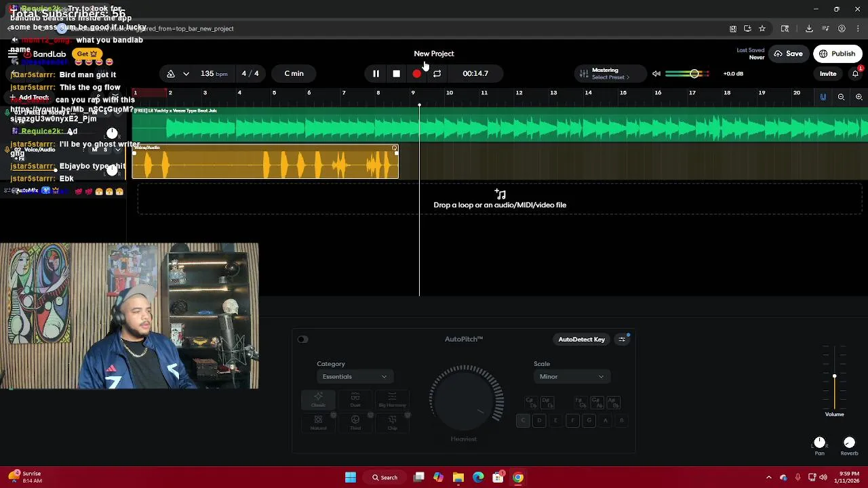Click the Pan knob
The height and width of the screenshot is (488, 868).
click(819, 443)
